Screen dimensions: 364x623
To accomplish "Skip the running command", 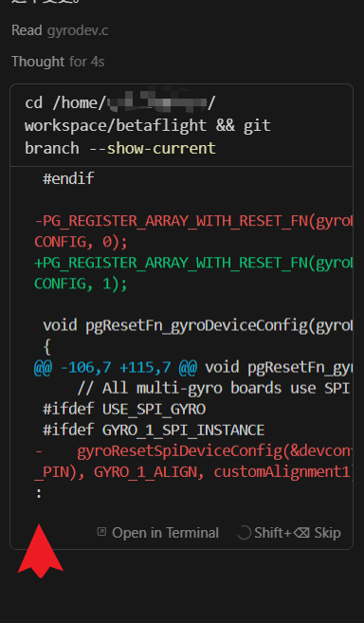I will [x=298, y=533].
